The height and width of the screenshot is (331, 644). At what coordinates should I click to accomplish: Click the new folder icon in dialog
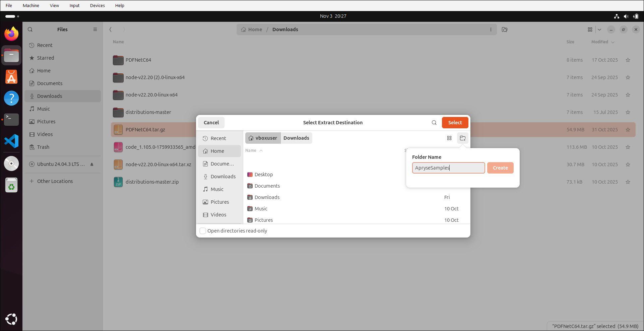(x=463, y=138)
